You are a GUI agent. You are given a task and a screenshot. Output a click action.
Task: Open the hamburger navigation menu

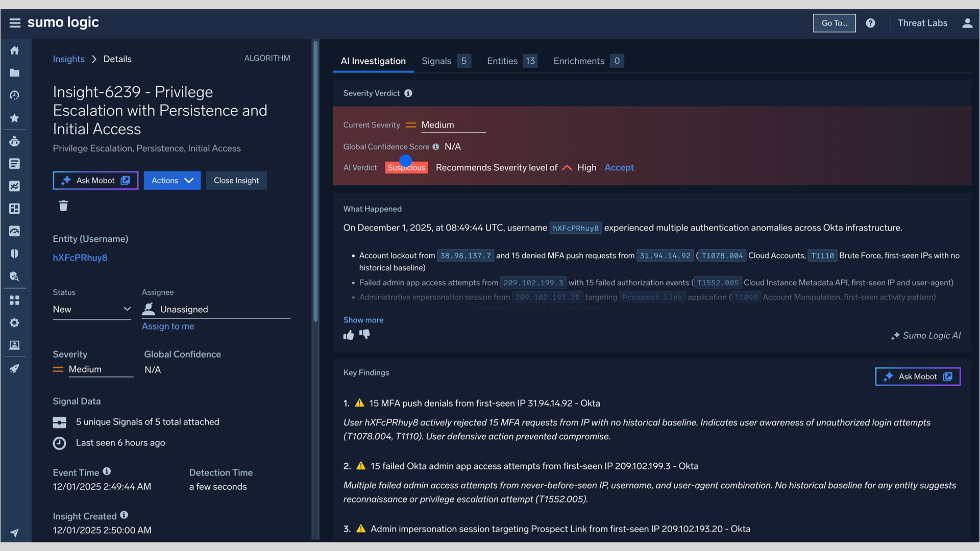click(x=15, y=23)
